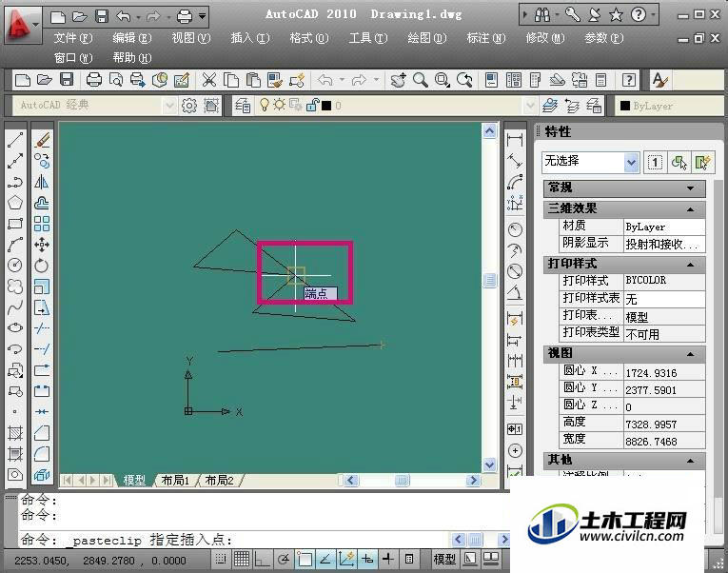Select the Rotate tool
Image resolution: width=728 pixels, height=573 pixels.
42,266
